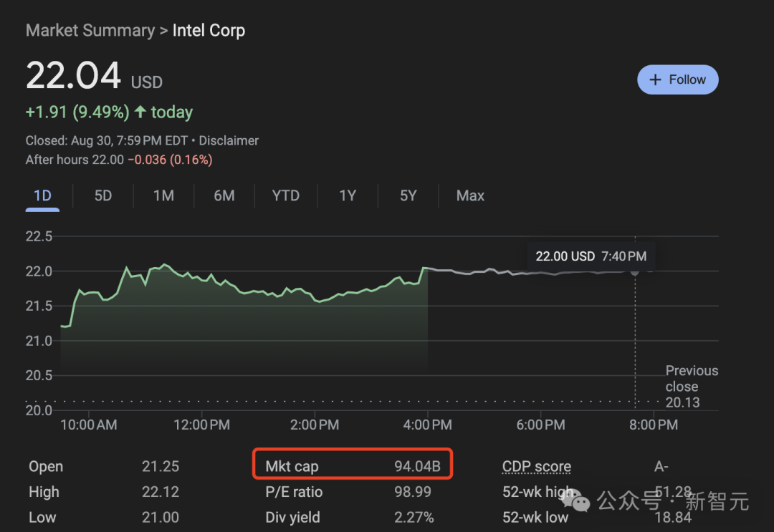The width and height of the screenshot is (774, 532).
Task: Open the Disclaimer link
Action: [x=229, y=140]
